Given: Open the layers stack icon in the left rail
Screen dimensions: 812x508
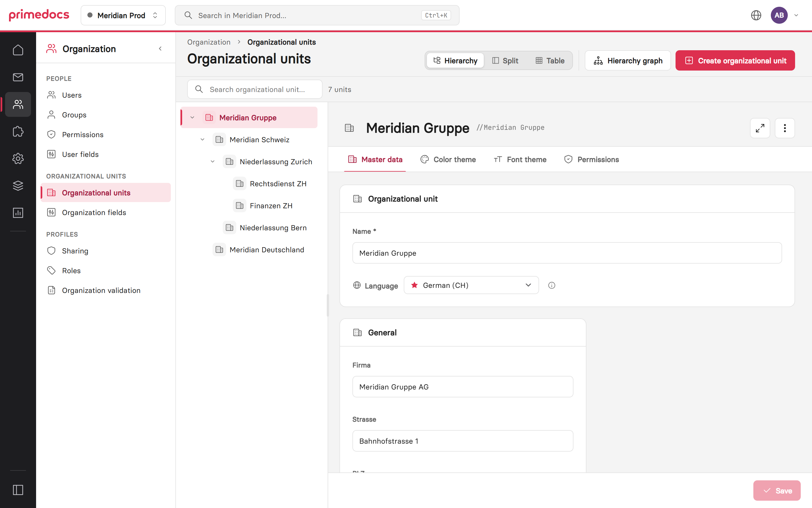Looking at the screenshot, I should (x=18, y=185).
